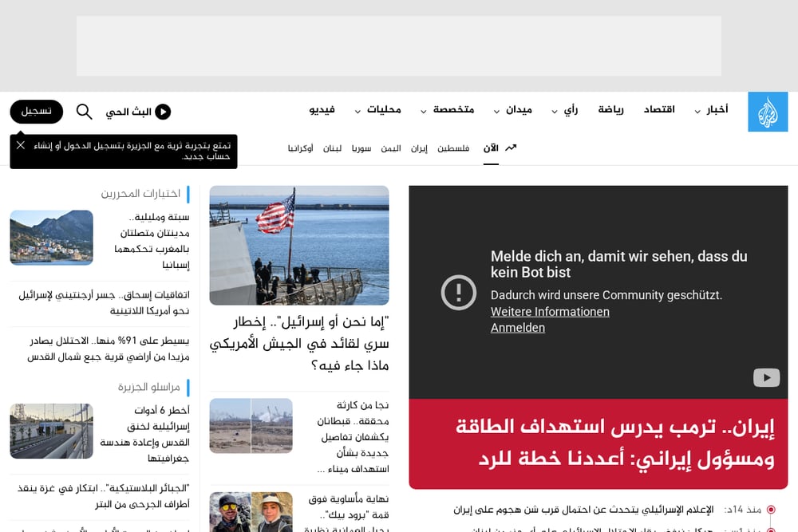Select the الآن trending tab

coord(491,148)
